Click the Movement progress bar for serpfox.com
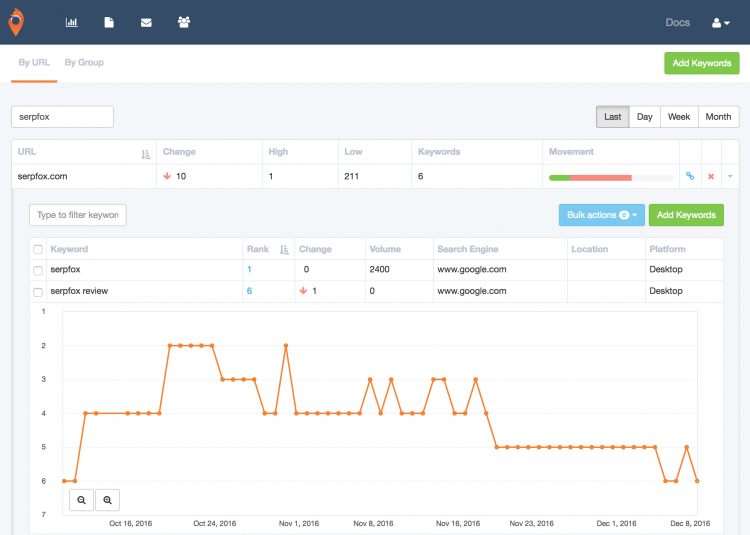The height and width of the screenshot is (535, 750). (610, 177)
